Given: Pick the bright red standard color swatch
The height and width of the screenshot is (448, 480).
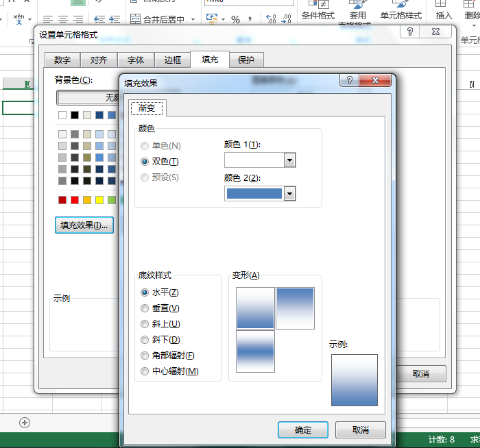Looking at the screenshot, I should 75,200.
